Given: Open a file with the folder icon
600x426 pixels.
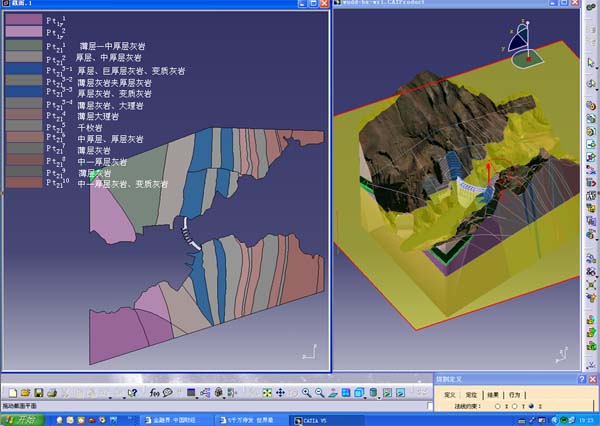Looking at the screenshot, I should (x=25, y=393).
